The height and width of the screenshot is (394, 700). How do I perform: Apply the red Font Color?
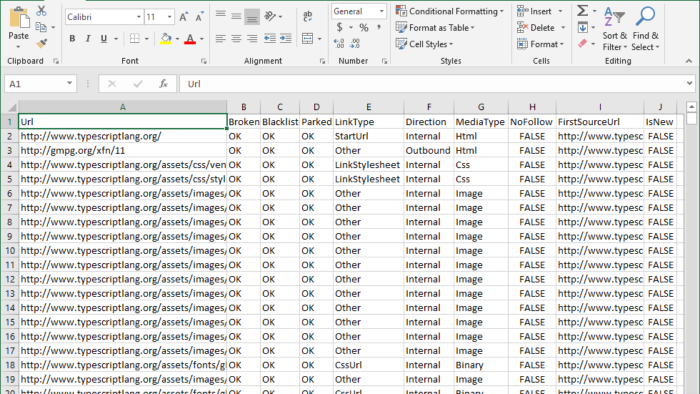[x=190, y=39]
